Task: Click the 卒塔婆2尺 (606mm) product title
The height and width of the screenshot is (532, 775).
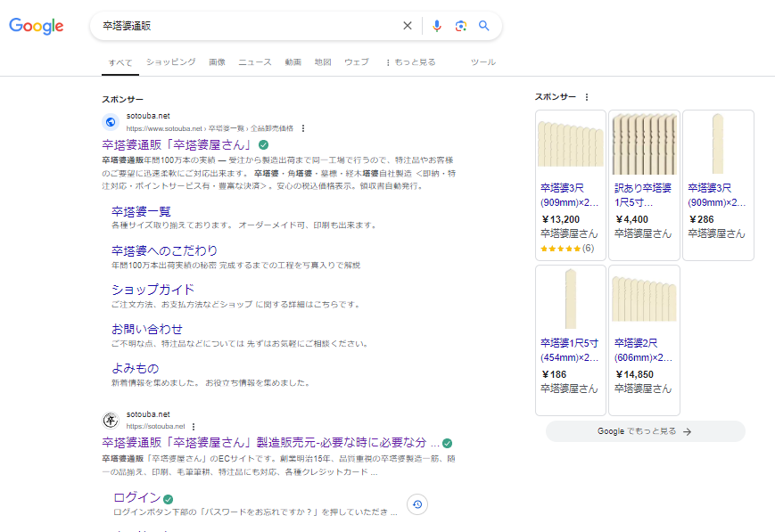Action: 644,350
